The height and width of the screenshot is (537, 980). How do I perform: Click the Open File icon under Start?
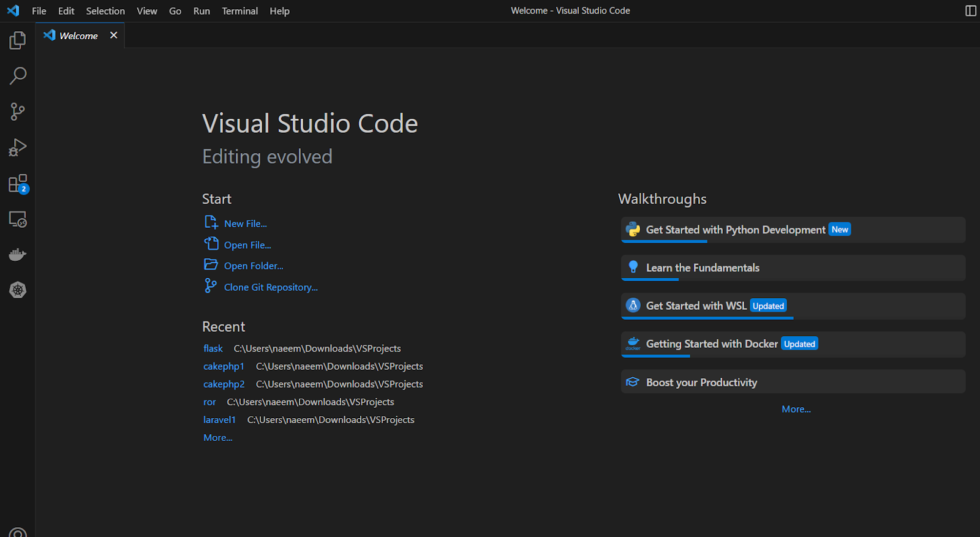[211, 244]
